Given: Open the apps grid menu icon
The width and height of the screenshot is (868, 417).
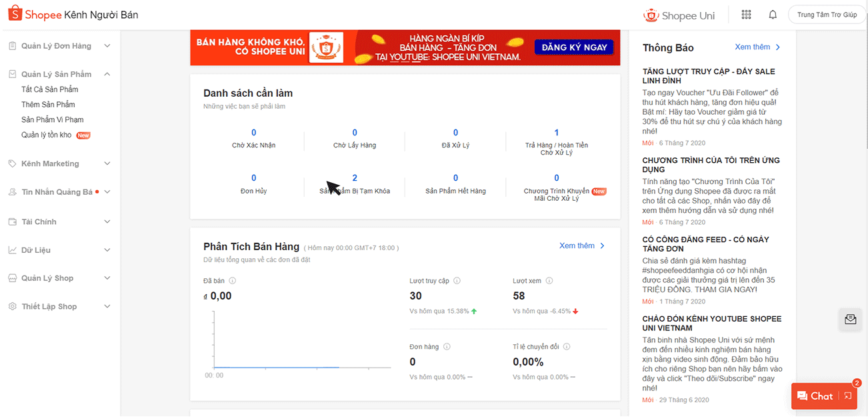Looking at the screenshot, I should 746,15.
